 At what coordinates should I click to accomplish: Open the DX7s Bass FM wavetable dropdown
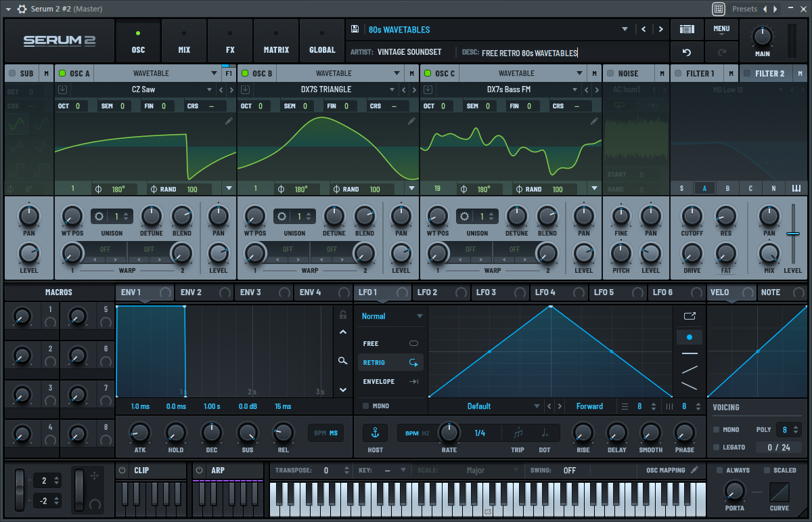[x=575, y=89]
